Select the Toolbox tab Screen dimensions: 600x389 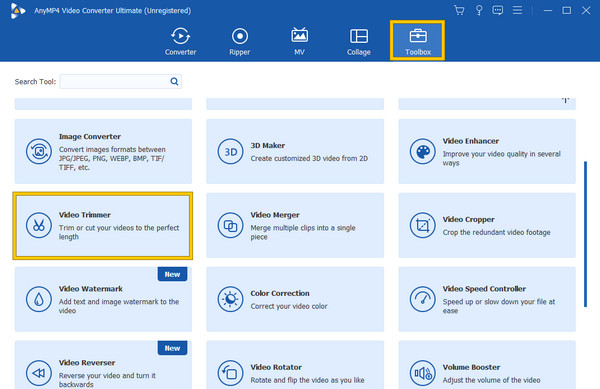[417, 41]
